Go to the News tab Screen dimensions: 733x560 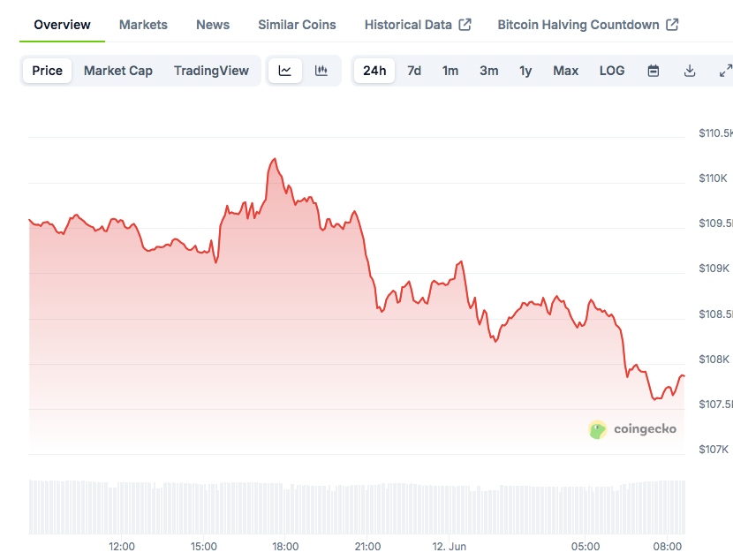tap(213, 25)
